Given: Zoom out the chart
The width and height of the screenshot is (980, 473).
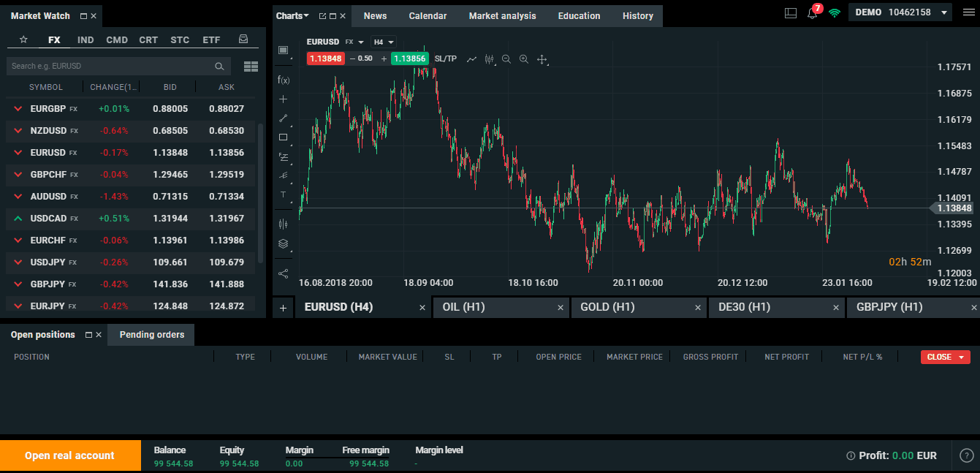Looking at the screenshot, I should coord(506,58).
